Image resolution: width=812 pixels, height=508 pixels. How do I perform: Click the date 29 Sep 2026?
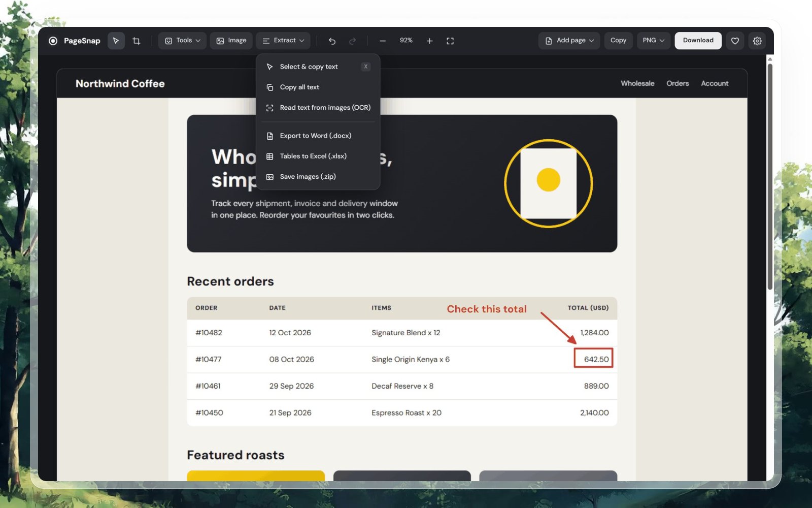click(291, 386)
